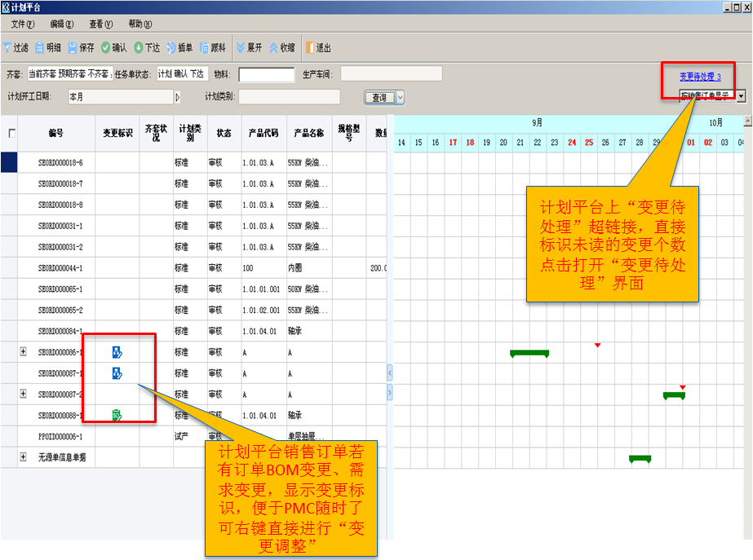Open the 变更待处理 3 hyperlink
The height and width of the screenshot is (560, 753).
(x=700, y=77)
